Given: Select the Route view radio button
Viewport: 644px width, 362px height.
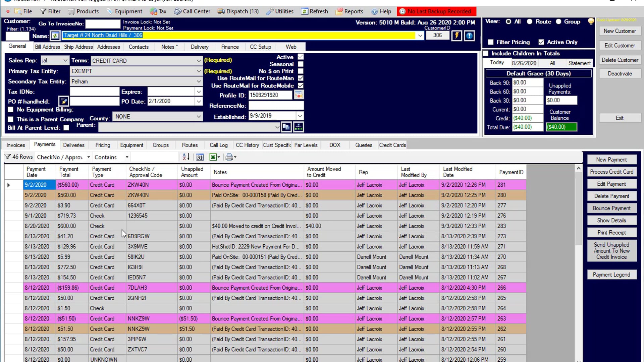Looking at the screenshot, I should (530, 21).
